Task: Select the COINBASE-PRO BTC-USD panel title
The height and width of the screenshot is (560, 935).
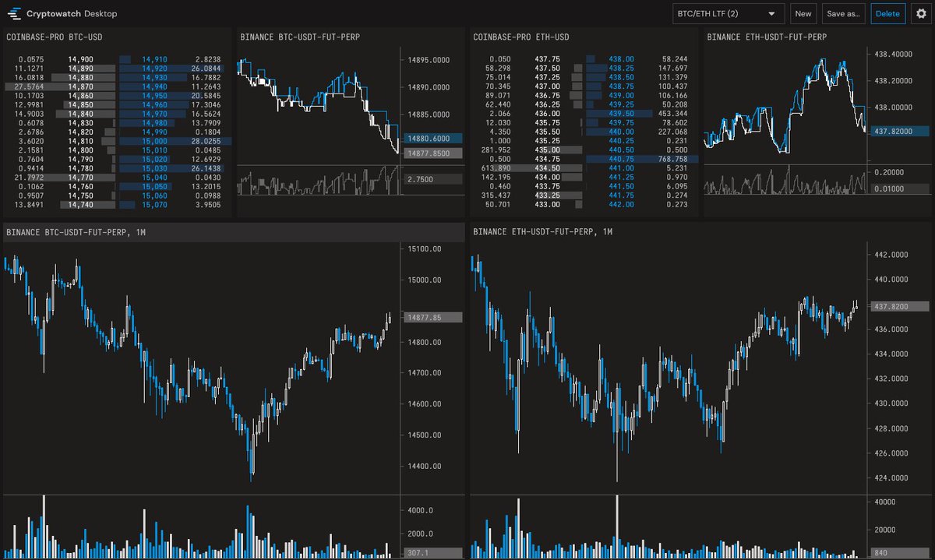Action: [54, 37]
